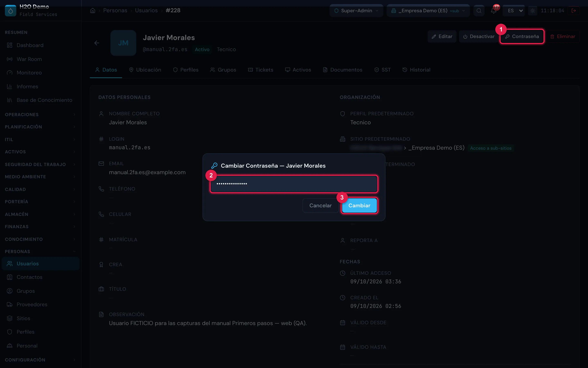Open the Super-Admin profile dropdown
Screen dimensions: 588x368
click(x=356, y=11)
